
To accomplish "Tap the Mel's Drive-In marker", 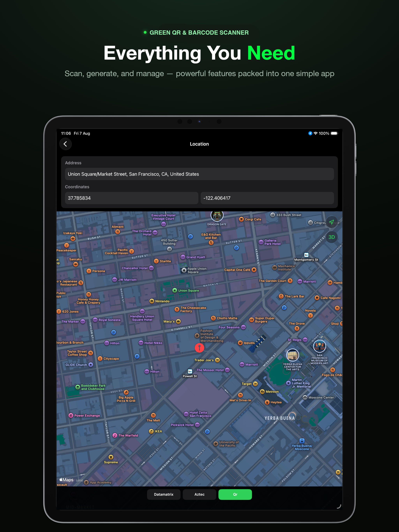I will 240,395.
